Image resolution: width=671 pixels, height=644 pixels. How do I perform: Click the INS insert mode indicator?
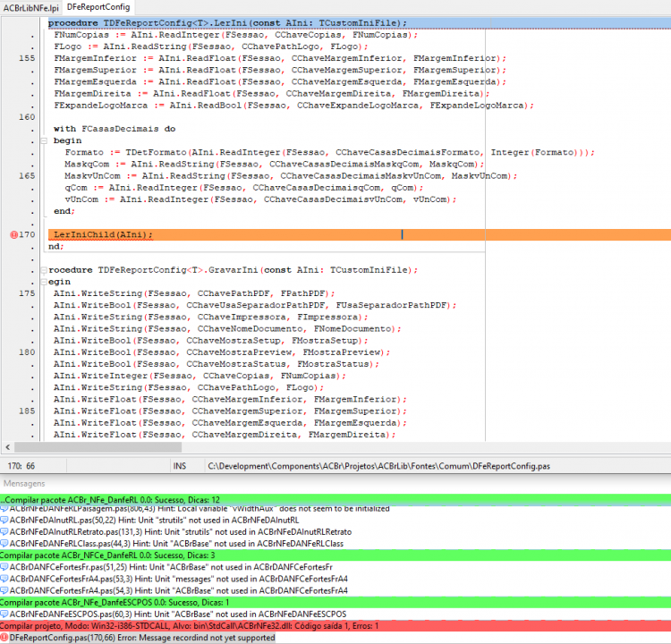(x=180, y=466)
